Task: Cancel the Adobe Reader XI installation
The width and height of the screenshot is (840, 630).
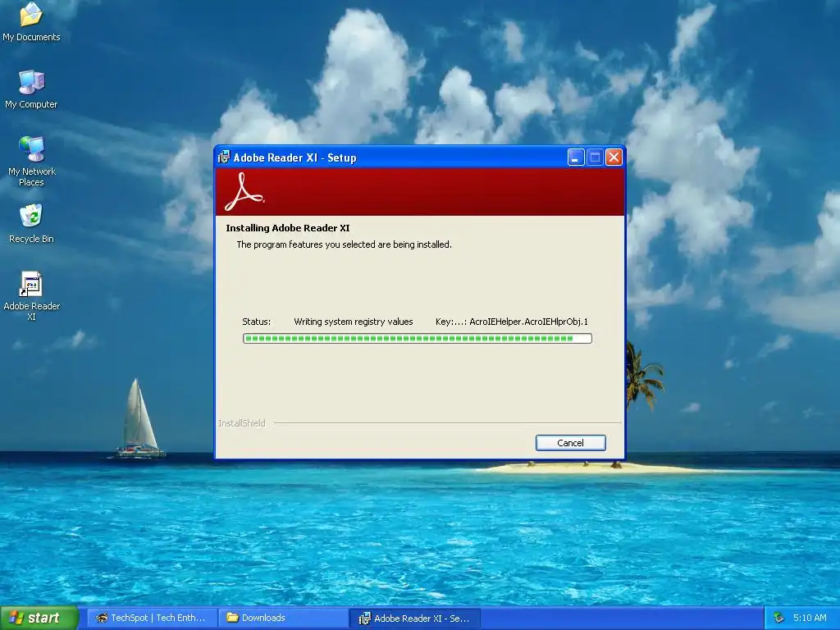Action: pos(571,443)
